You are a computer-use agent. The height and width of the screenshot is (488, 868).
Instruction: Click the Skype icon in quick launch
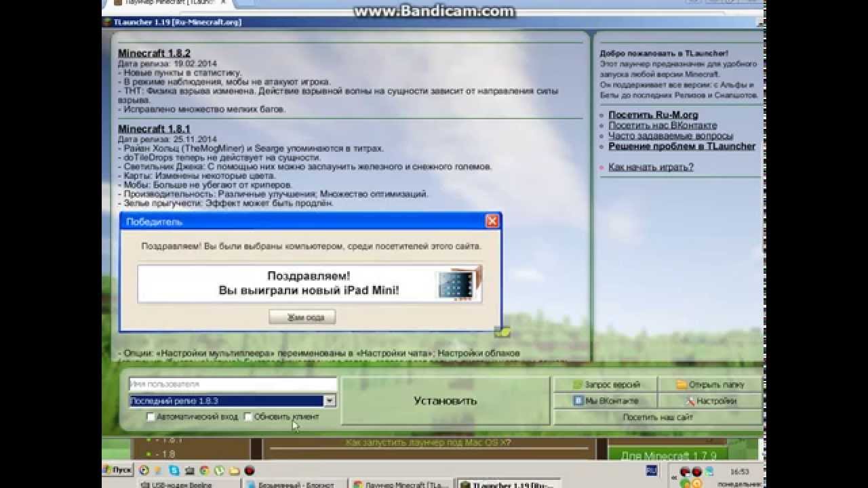tap(174, 470)
